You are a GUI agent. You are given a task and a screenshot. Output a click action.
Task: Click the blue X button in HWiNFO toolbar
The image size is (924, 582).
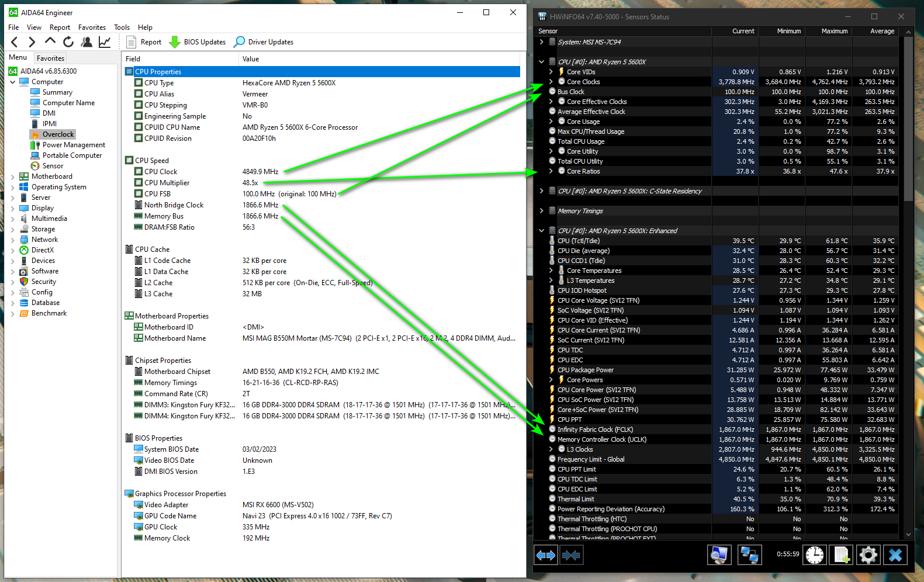coord(895,555)
